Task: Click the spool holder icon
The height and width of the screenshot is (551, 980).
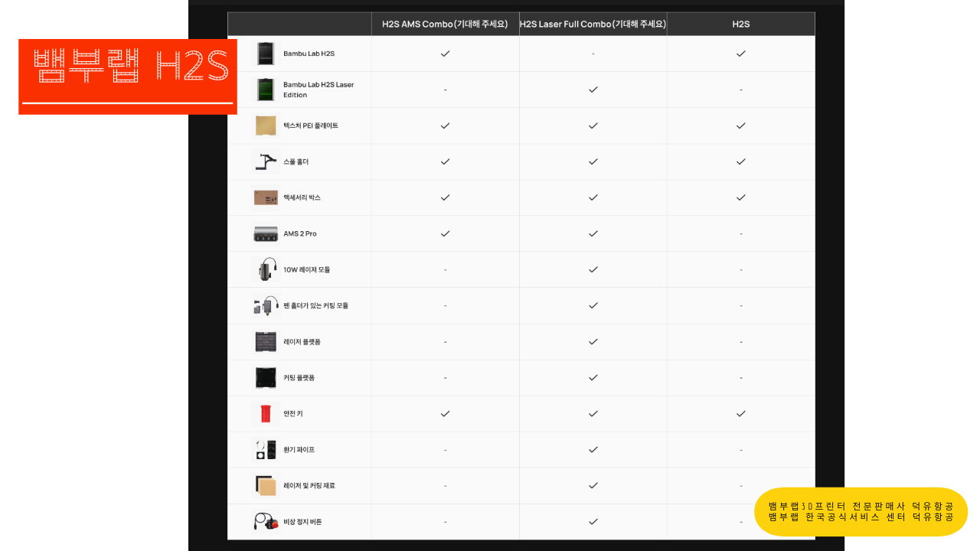Action: [x=265, y=161]
